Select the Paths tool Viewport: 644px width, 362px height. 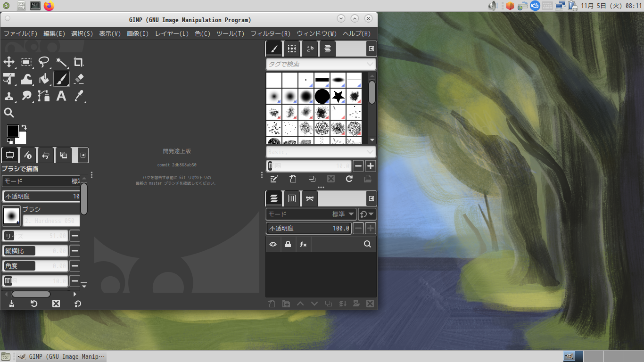44,96
